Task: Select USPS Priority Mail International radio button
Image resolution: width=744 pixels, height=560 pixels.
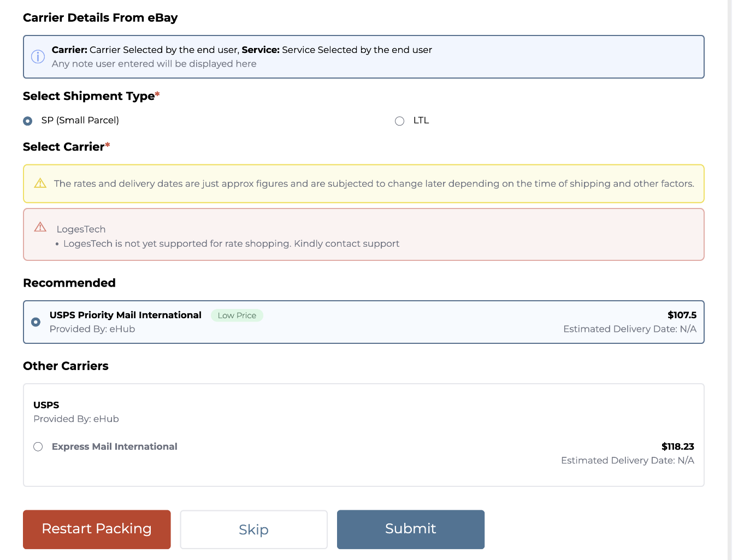Action: tap(36, 322)
